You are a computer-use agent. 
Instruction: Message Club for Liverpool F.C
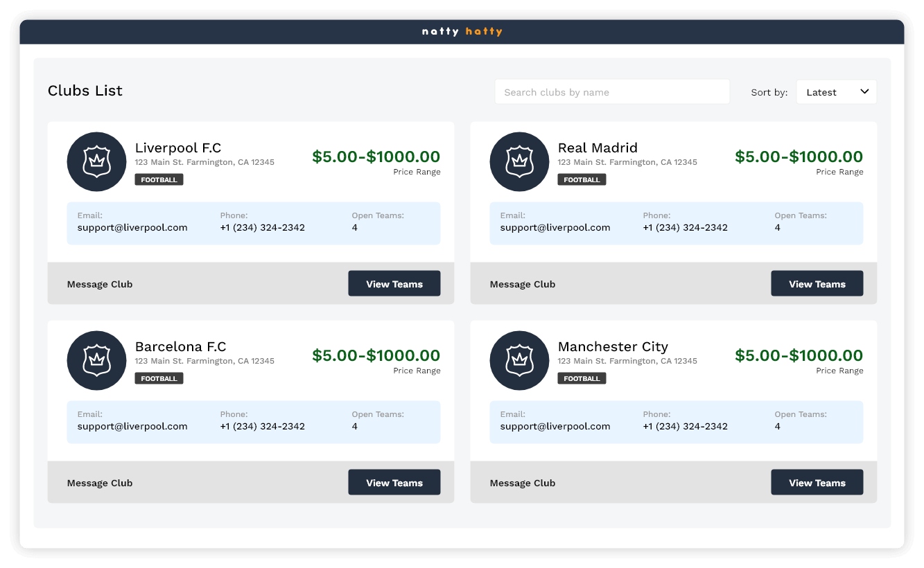click(x=100, y=284)
